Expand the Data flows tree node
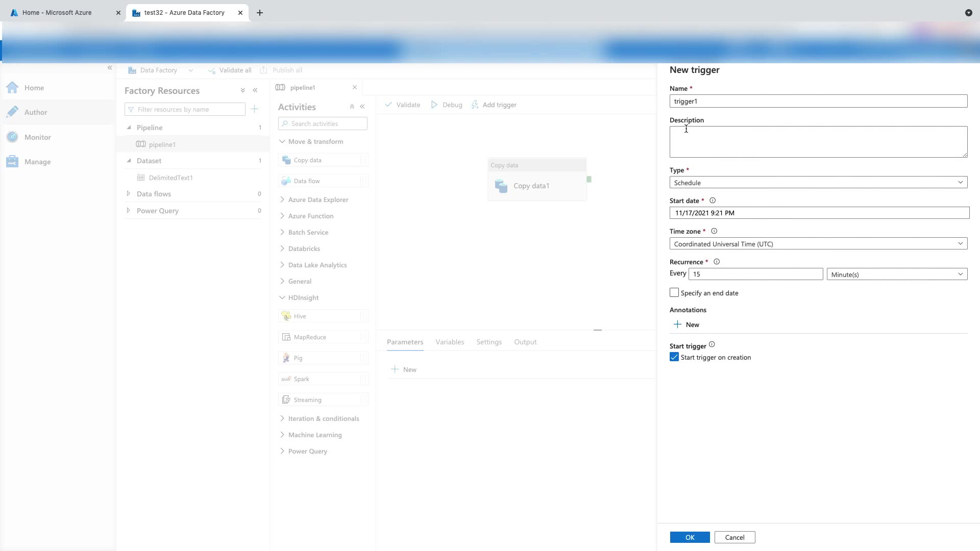980x551 pixels. click(128, 194)
